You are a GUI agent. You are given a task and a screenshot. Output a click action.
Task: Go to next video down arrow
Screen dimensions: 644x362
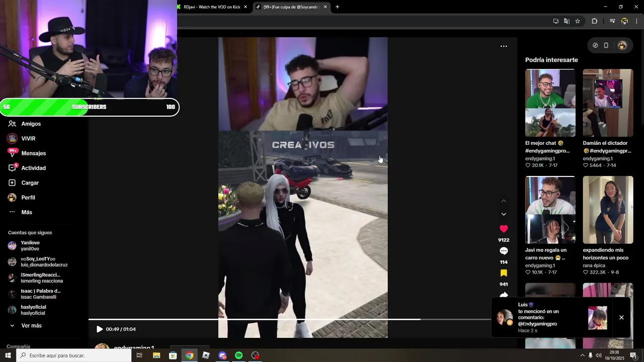504,214
